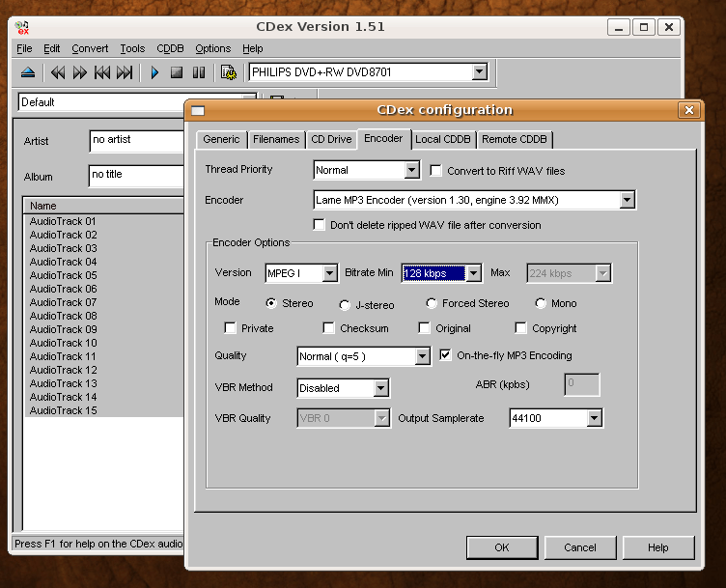Select AudioTrack 05 in track list
Viewport: 726px width, 588px height.
(64, 275)
